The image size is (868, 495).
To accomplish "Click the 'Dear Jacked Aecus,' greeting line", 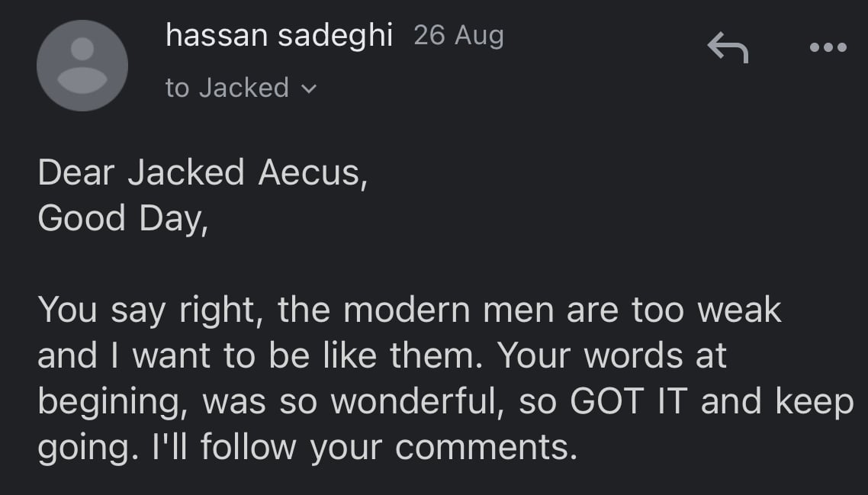I will 203,172.
